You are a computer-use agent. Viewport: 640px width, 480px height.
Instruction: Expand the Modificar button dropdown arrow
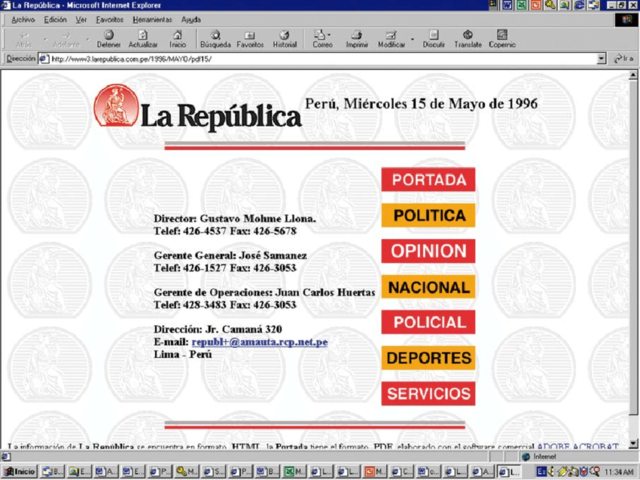click(412, 40)
